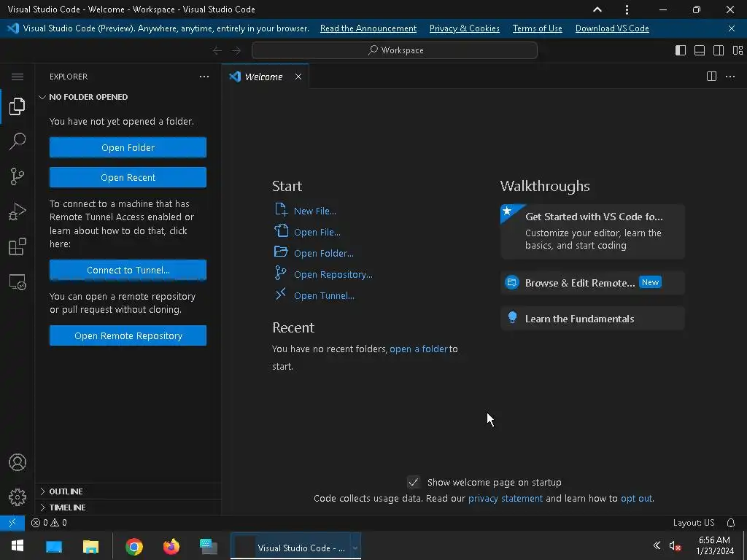Click Layout: US in status bar

click(x=694, y=523)
